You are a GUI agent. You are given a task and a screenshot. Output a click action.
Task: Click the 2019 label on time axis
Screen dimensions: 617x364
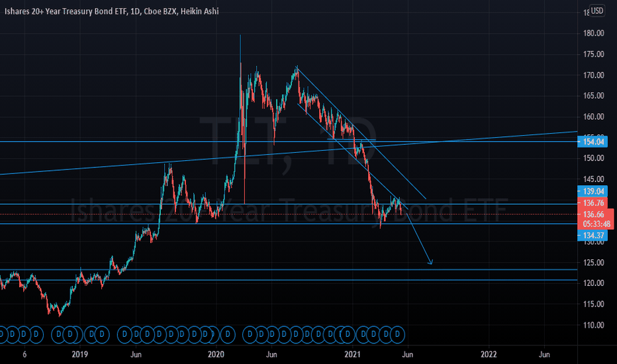[x=79, y=355]
